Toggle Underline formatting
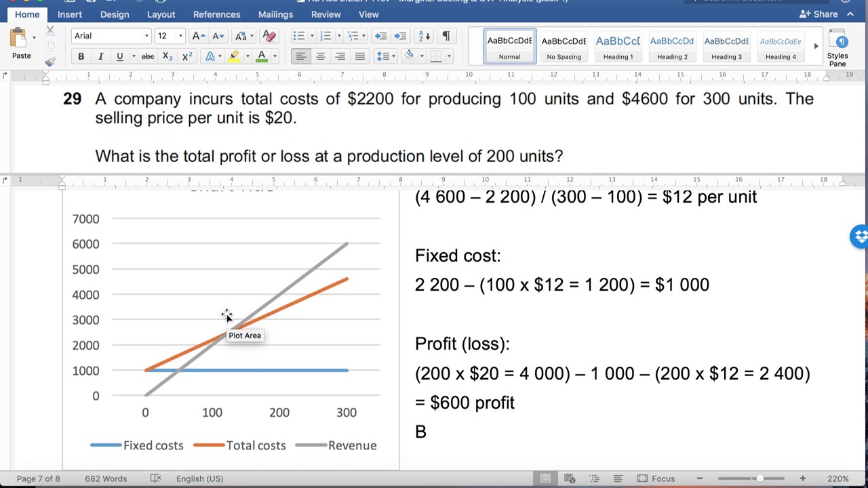Viewport: 868px width, 488px height. 119,56
